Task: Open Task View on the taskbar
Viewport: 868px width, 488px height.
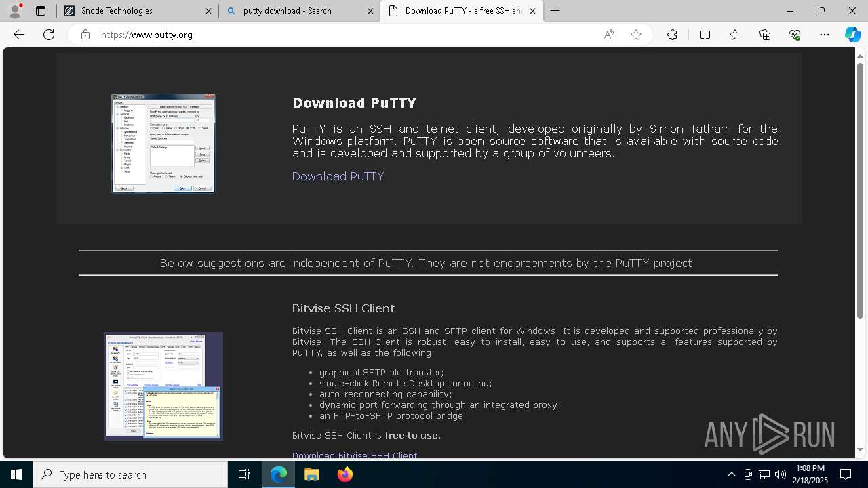Action: click(x=244, y=474)
